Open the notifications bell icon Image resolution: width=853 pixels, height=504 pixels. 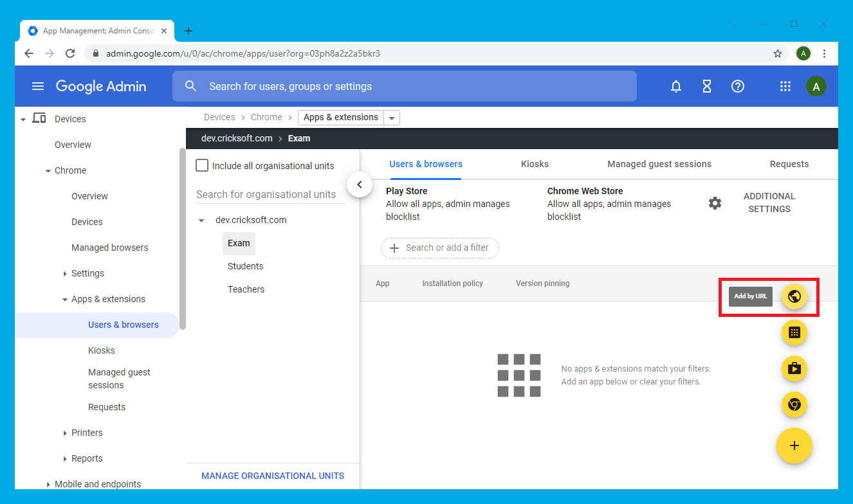(x=675, y=86)
